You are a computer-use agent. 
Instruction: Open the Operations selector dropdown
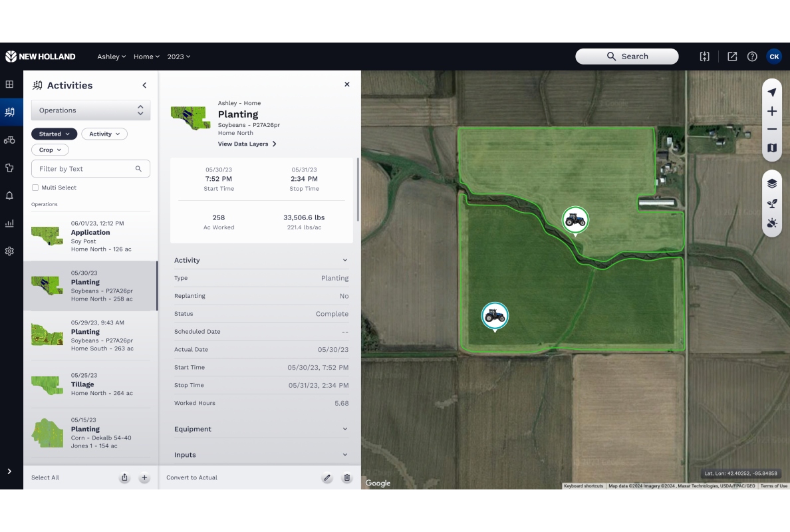[90, 110]
